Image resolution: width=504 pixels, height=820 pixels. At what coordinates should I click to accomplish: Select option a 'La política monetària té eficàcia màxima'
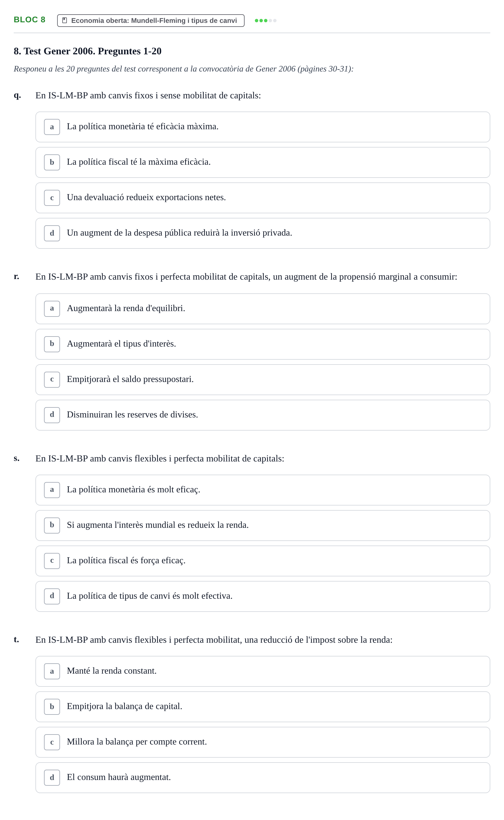coord(263,127)
